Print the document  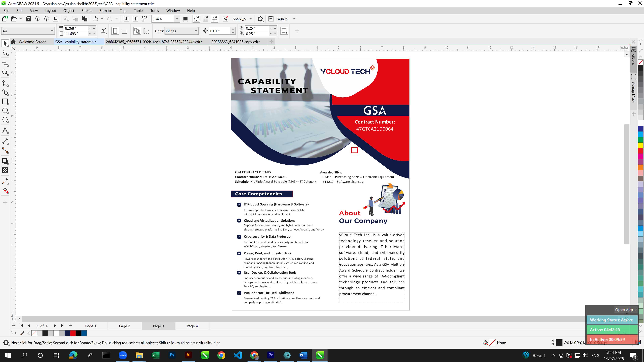[x=56, y=19]
